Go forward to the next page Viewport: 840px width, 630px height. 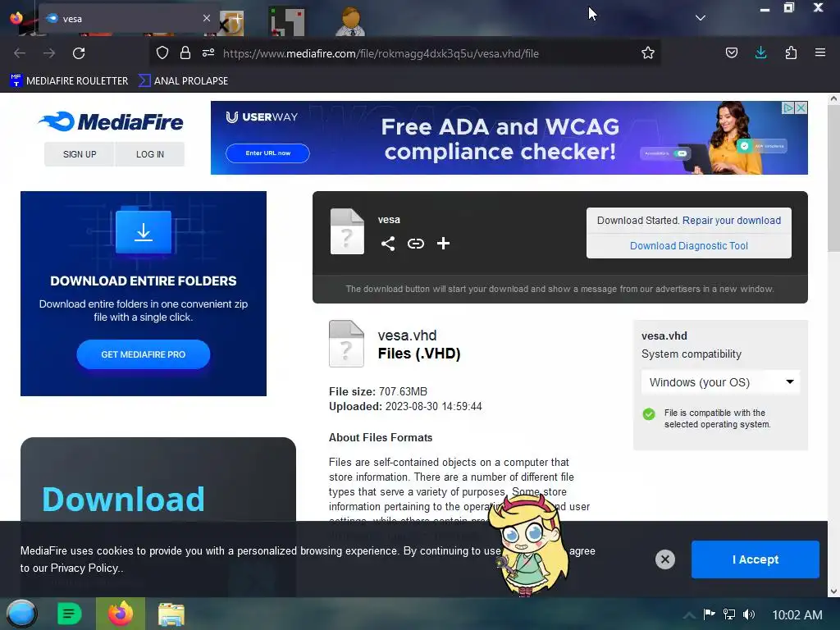pyautogui.click(x=49, y=53)
